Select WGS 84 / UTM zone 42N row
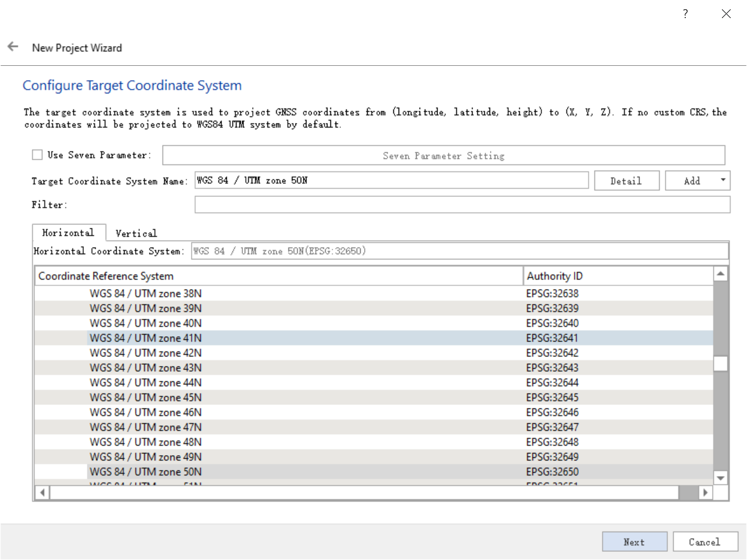Image resolution: width=747 pixels, height=560 pixels. (x=374, y=353)
